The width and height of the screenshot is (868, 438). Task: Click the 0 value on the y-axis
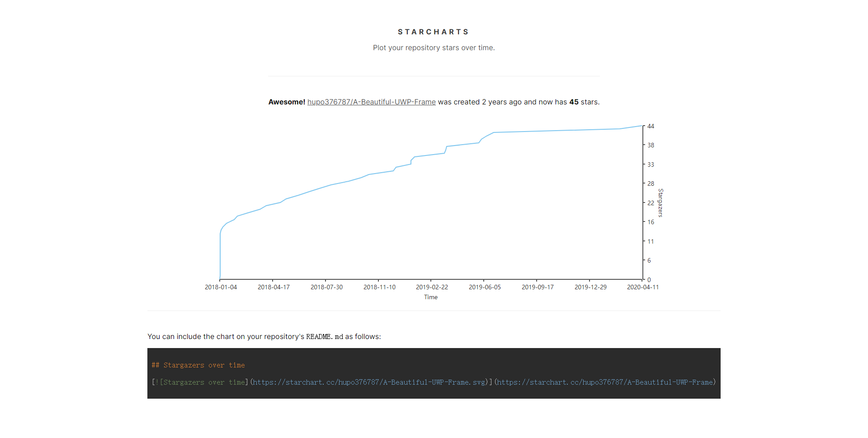click(649, 280)
